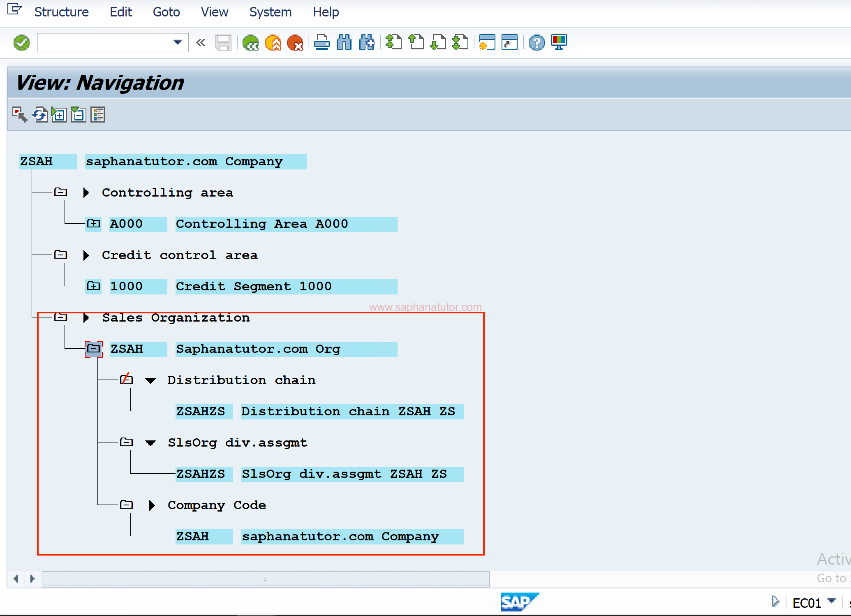Collapse the SlsOrg div.assgmt folder

pyautogui.click(x=126, y=442)
